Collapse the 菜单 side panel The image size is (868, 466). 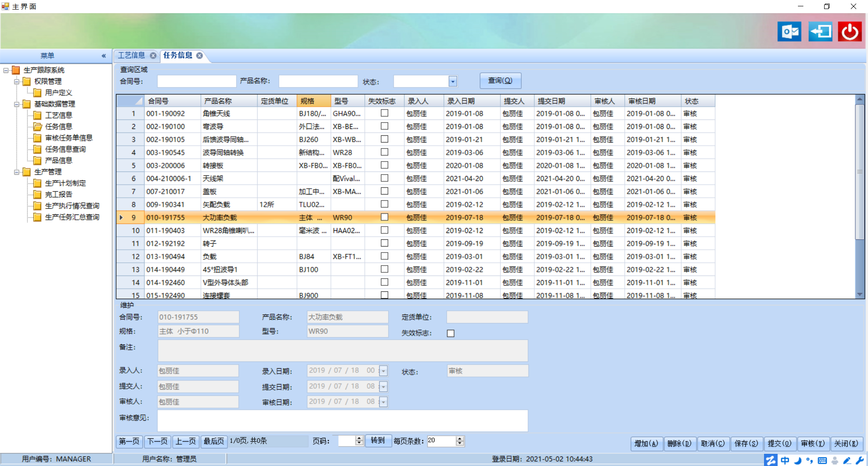(104, 56)
